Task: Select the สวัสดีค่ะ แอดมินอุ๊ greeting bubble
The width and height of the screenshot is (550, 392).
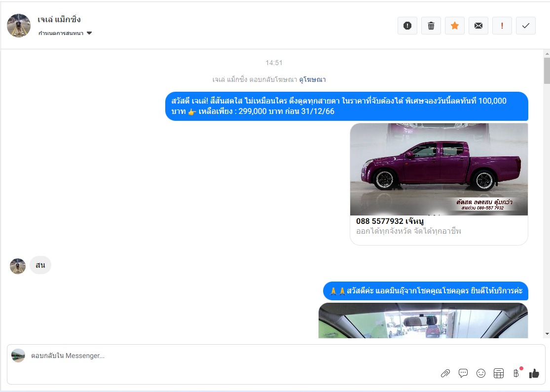Action: tap(426, 291)
